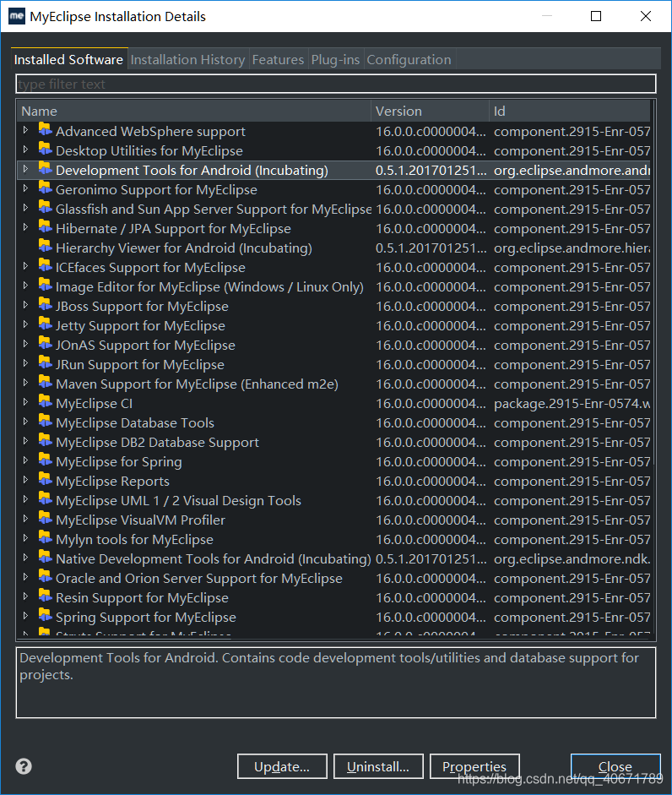
Task: Click the Glassfish and Sun App Server icon
Action: click(45, 208)
